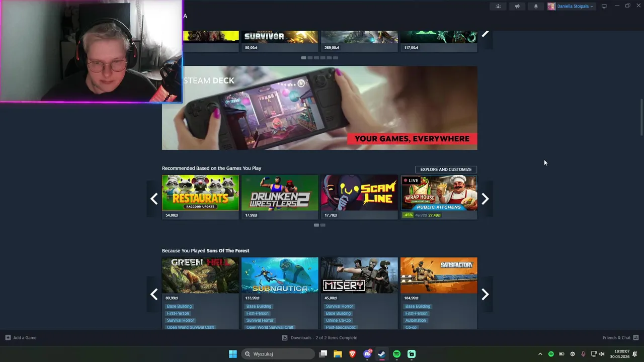This screenshot has height=362, width=644.
Task: Open the Windows notification center bell
Action: coord(635,354)
